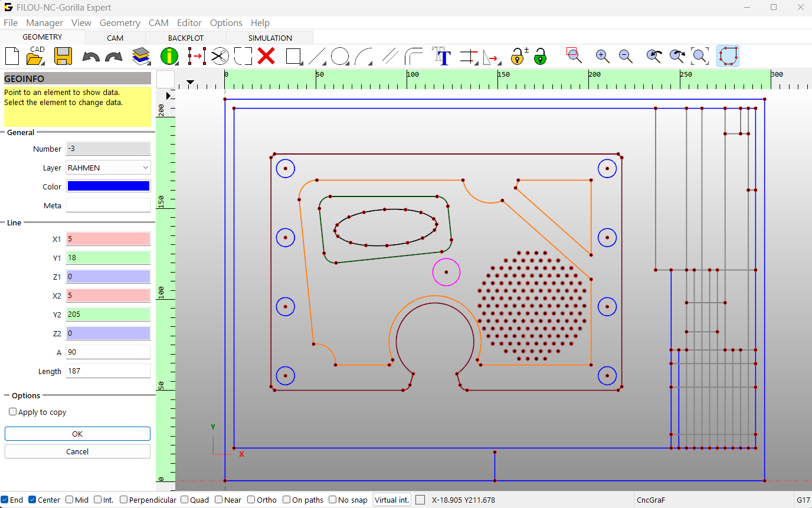Expand the ruler corner dropdown arrow
The image size is (812, 508).
click(190, 82)
